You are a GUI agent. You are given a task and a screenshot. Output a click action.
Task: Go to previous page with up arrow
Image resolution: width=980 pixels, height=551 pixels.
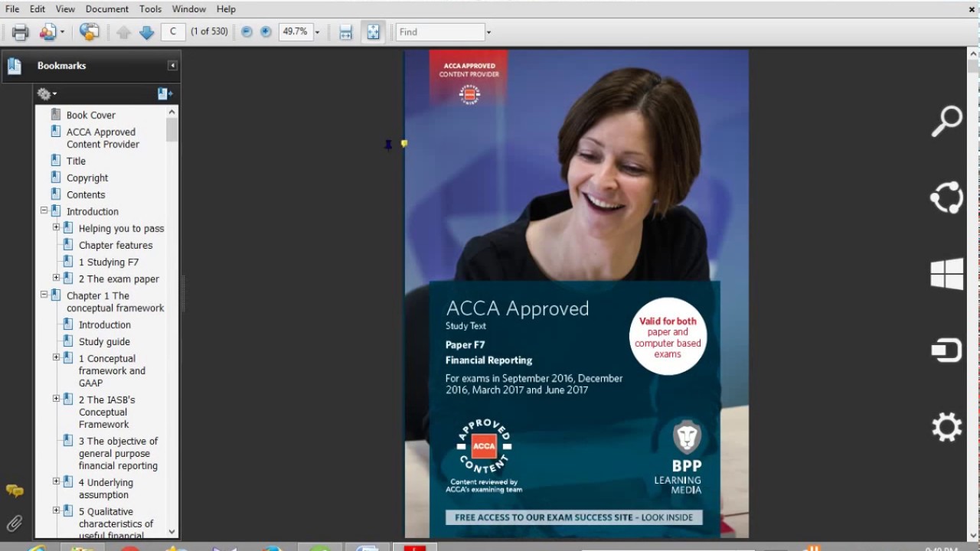[123, 32]
